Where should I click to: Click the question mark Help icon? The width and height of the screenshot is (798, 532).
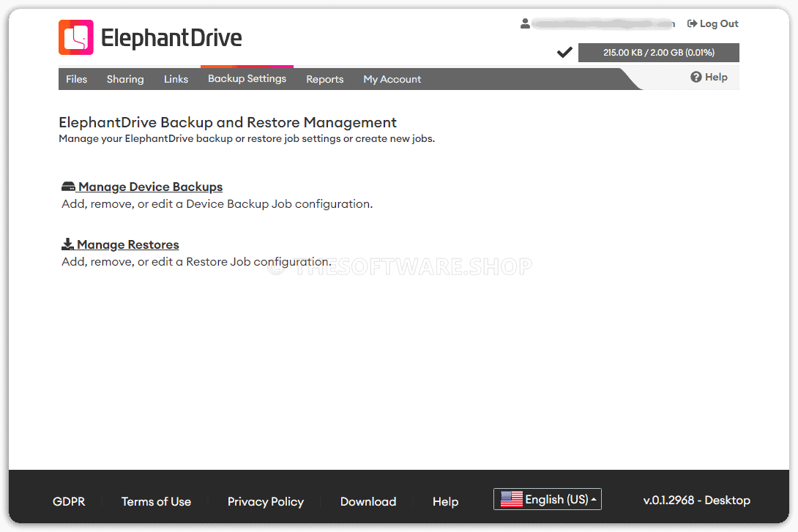[696, 77]
